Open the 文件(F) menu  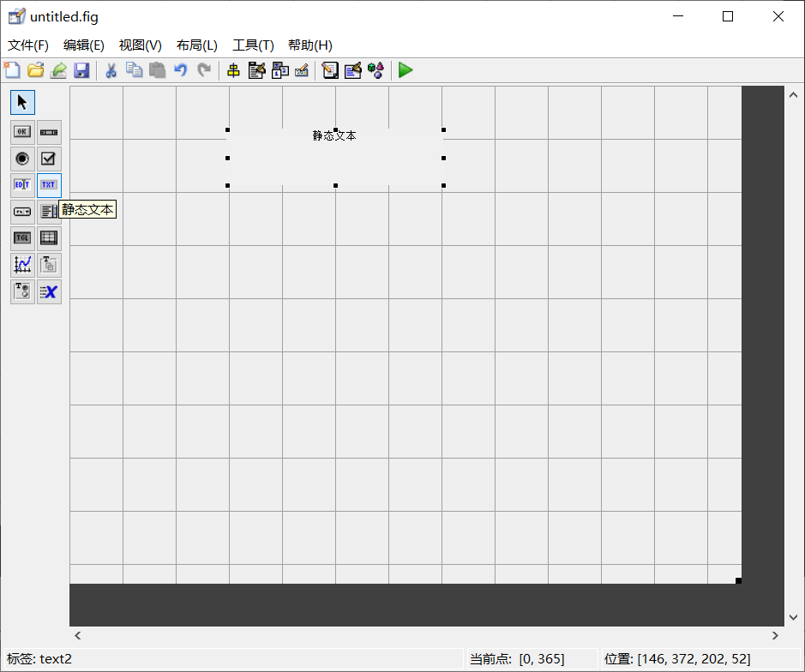click(x=27, y=45)
